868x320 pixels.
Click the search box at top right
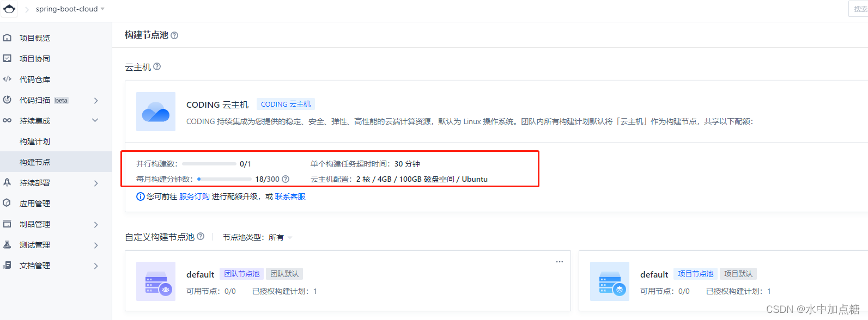[858, 9]
